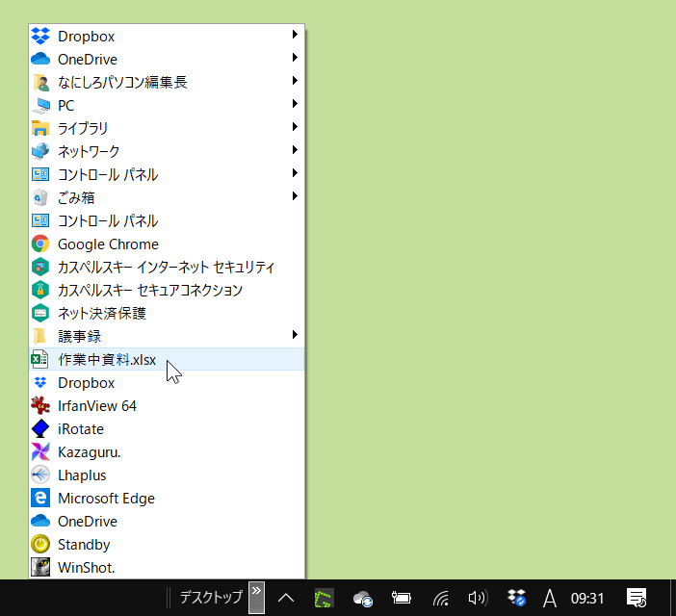The height and width of the screenshot is (616, 676).
Task: Click the なにしろパソコン編集長 user folder icon
Action: (x=40, y=82)
